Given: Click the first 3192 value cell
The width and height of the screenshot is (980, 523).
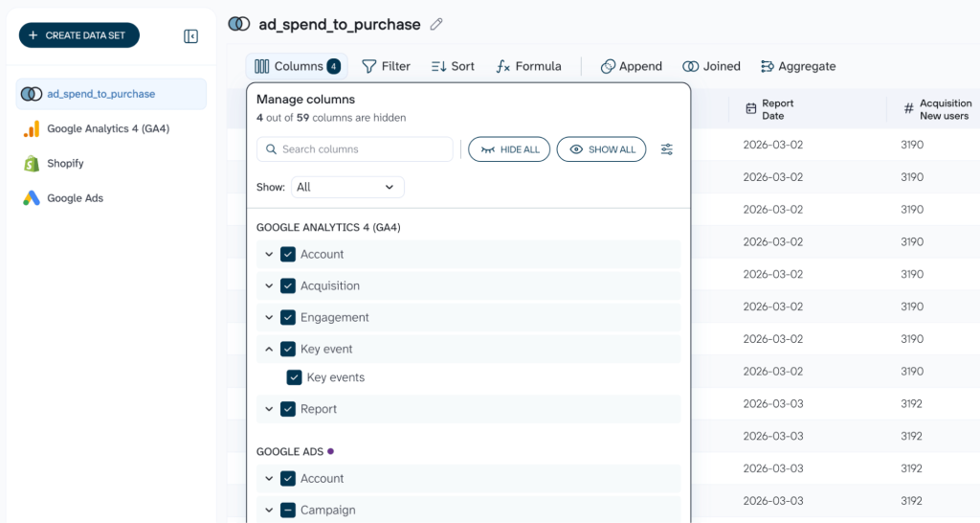Looking at the screenshot, I should tap(912, 403).
